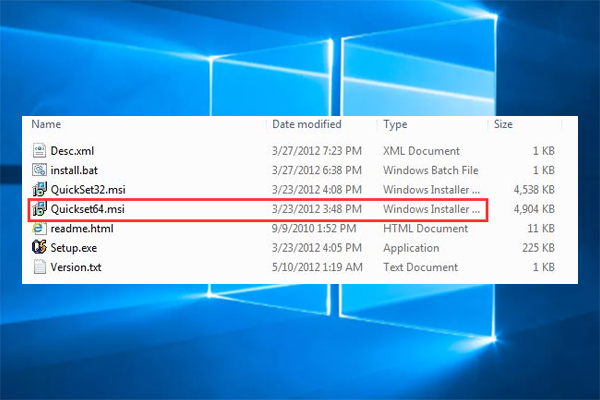Click the 11 KB size value
600x400 pixels.
[541, 229]
